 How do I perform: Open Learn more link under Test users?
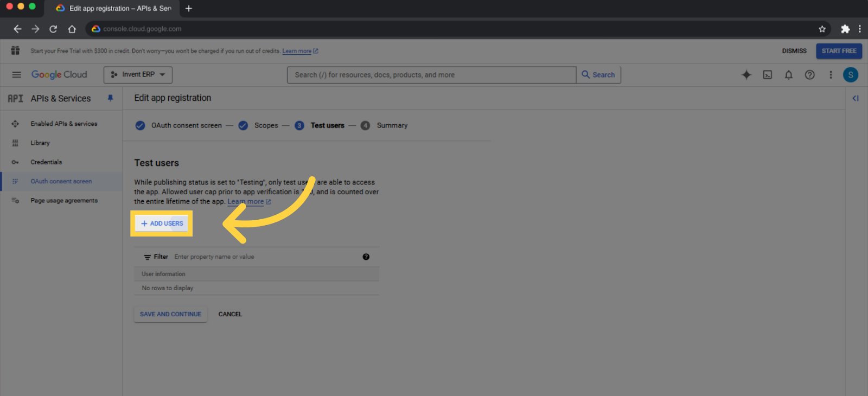pyautogui.click(x=249, y=201)
